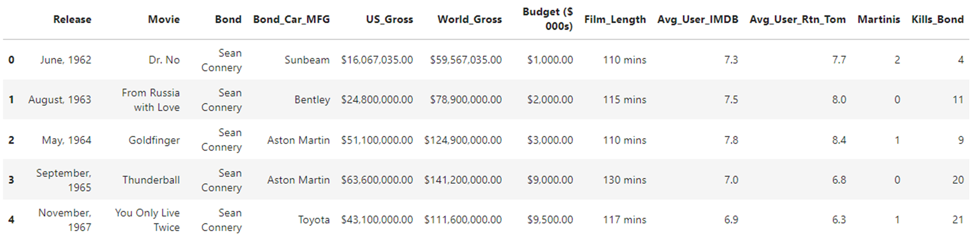Image resolution: width=980 pixels, height=247 pixels.
Task: Select the Goldfinger movie cell
Action: pos(154,140)
